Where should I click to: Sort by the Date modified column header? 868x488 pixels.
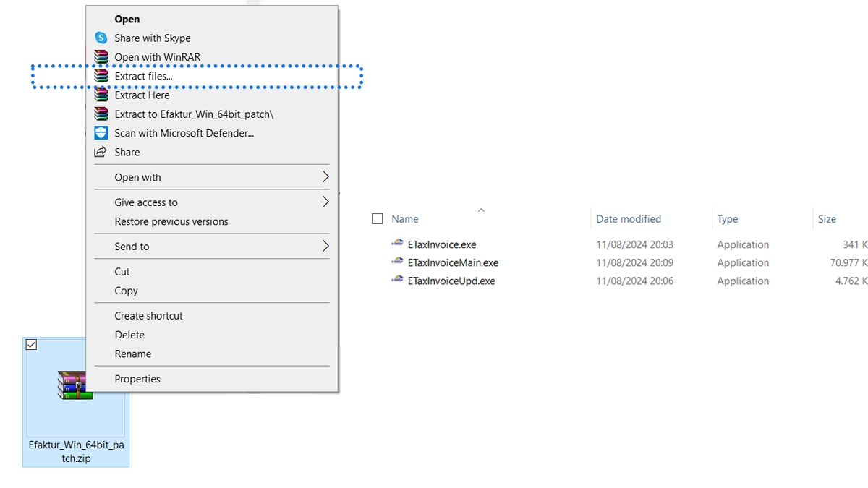coord(629,219)
